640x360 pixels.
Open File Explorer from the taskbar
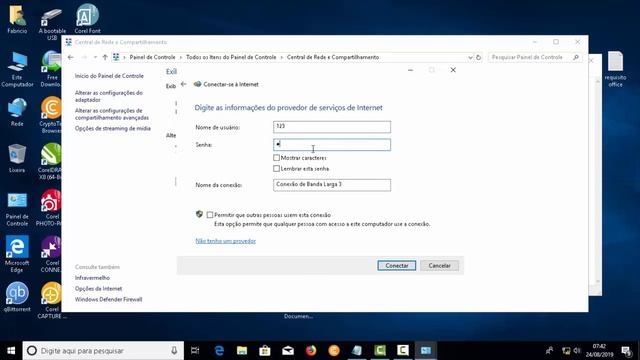[242, 350]
